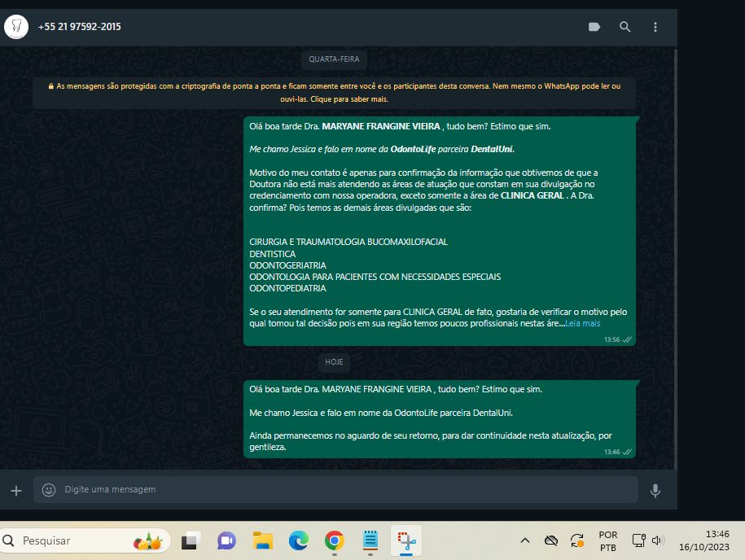Click the encryption notice to learn more

point(334,93)
